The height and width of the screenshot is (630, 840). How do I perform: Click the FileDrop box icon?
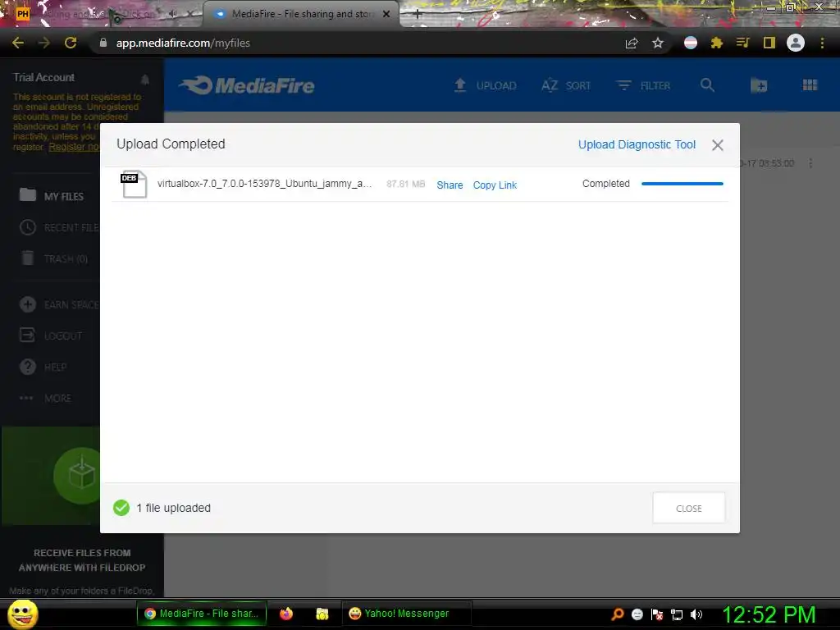click(81, 475)
